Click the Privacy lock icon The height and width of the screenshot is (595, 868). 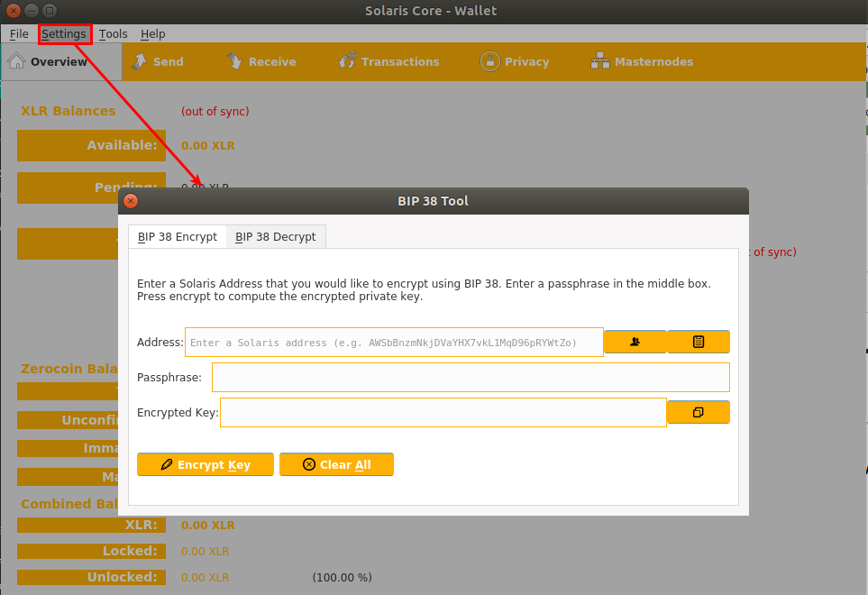pos(490,61)
